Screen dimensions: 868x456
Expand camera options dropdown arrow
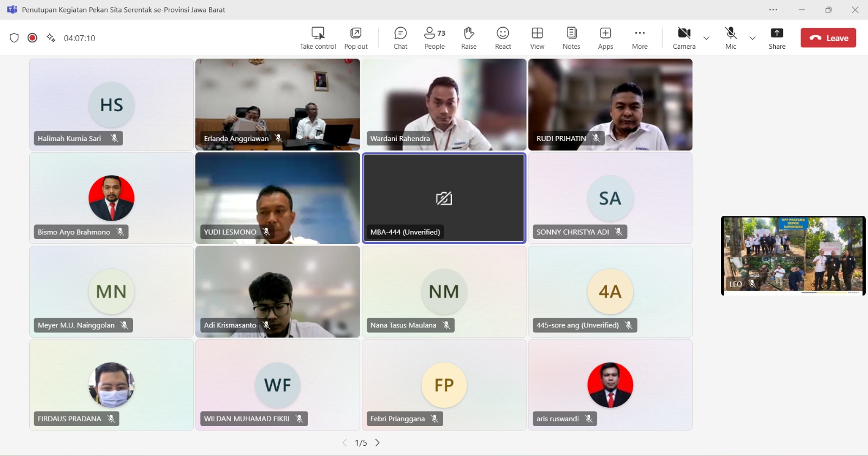(x=706, y=38)
